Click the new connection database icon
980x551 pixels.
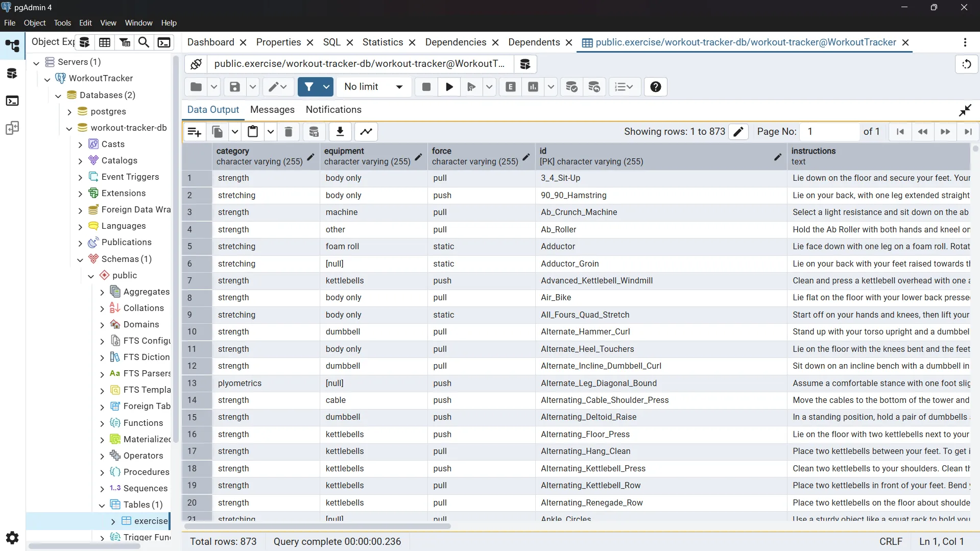tap(525, 64)
